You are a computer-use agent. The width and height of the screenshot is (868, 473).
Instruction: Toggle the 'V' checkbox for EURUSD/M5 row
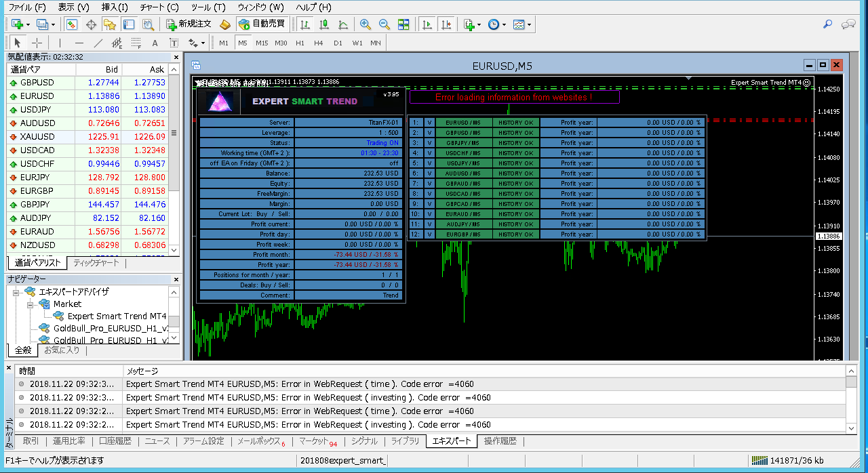[429, 123]
